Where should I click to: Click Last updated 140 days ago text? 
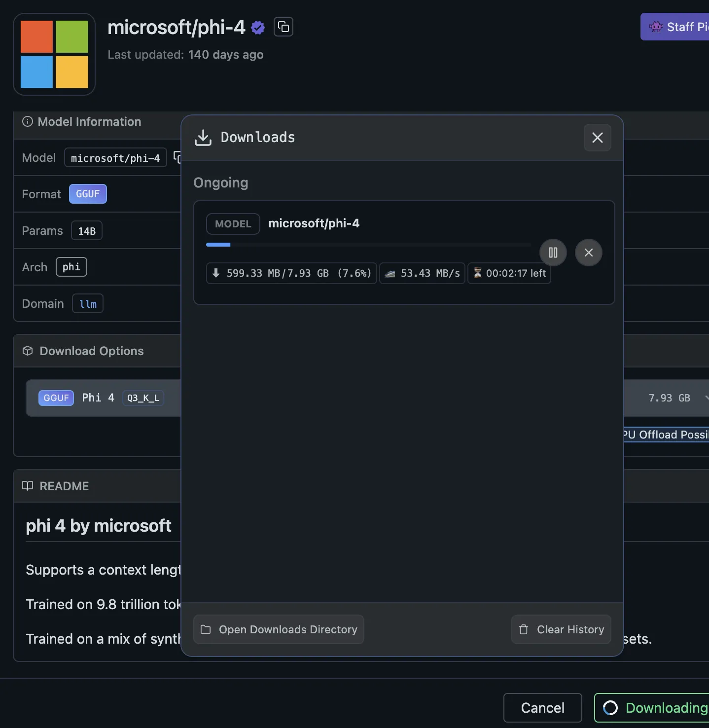(185, 54)
